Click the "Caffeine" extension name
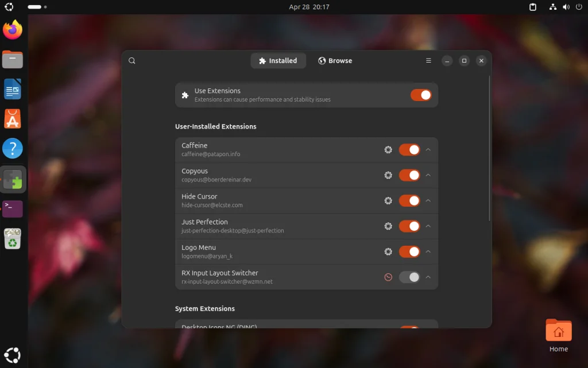This screenshot has width=588, height=368. (194, 145)
